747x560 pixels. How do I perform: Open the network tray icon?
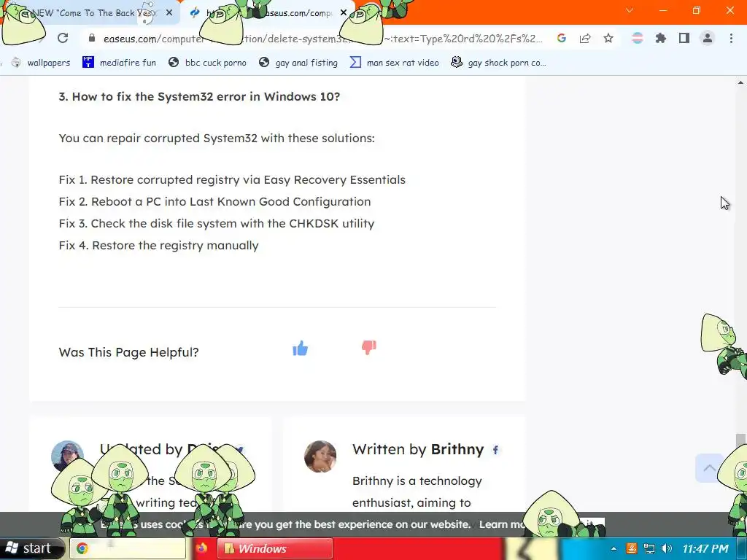[x=649, y=548]
